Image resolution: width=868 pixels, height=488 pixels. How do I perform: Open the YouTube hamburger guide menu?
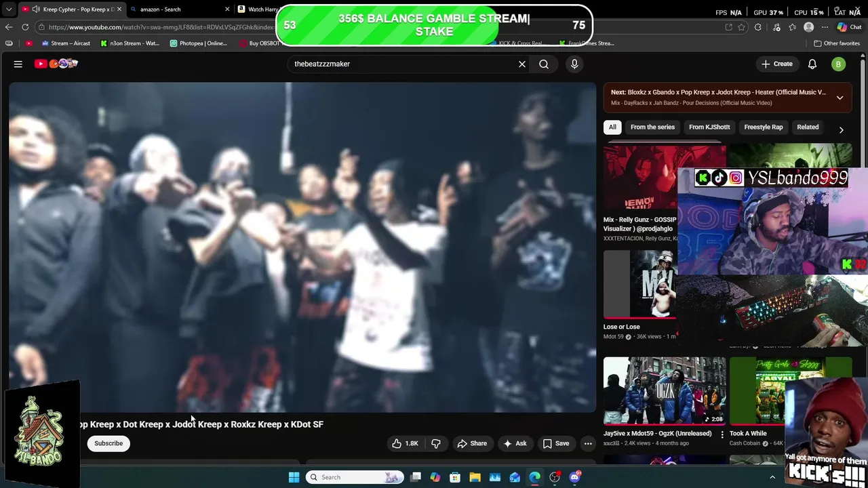[x=18, y=64]
